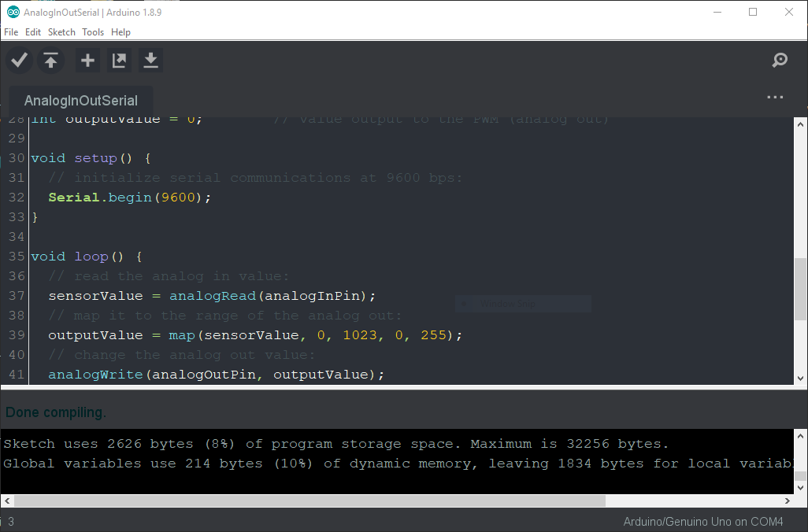Click console horizontal scrollbar right arrow
The image size is (808, 532).
click(x=788, y=501)
